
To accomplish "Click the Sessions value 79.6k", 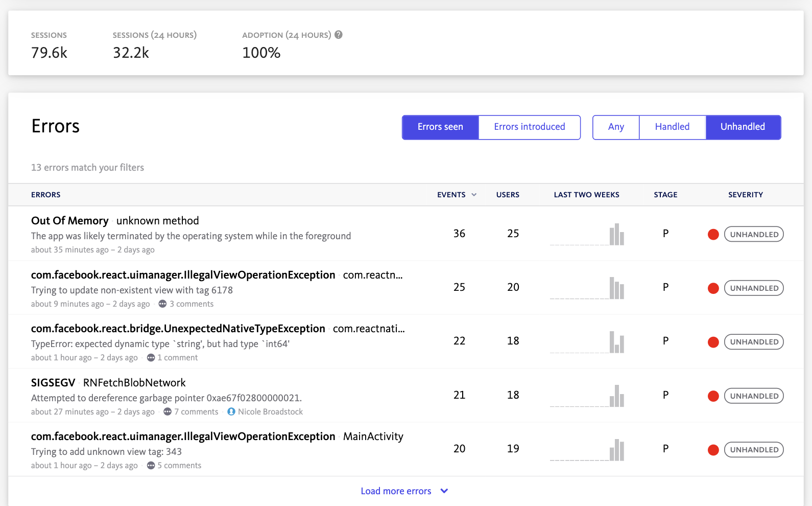I will 49,53.
